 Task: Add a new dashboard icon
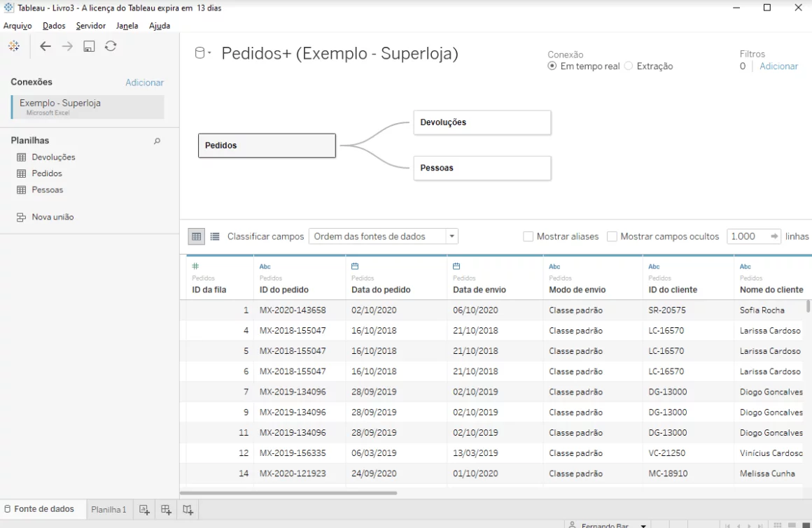(166, 510)
